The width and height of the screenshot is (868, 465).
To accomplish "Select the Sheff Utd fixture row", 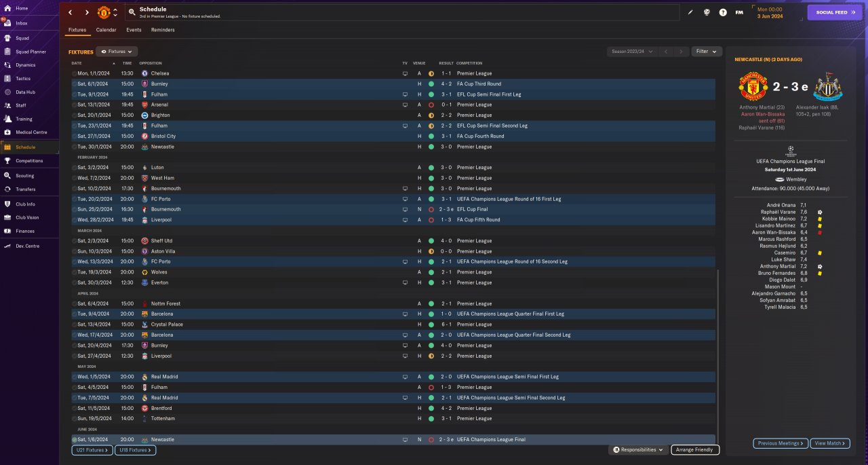I will [393, 241].
